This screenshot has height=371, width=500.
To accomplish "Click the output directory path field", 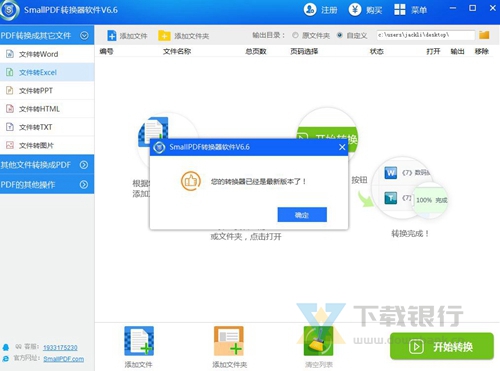I will tap(426, 35).
